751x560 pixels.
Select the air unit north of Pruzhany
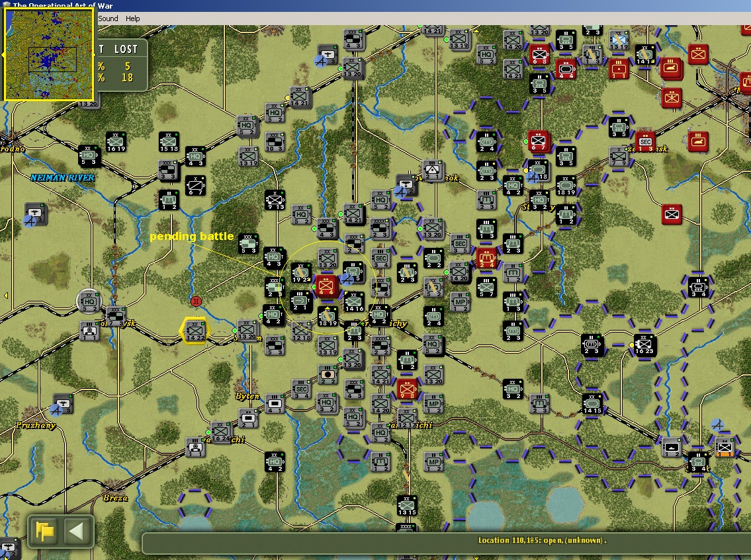62,403
